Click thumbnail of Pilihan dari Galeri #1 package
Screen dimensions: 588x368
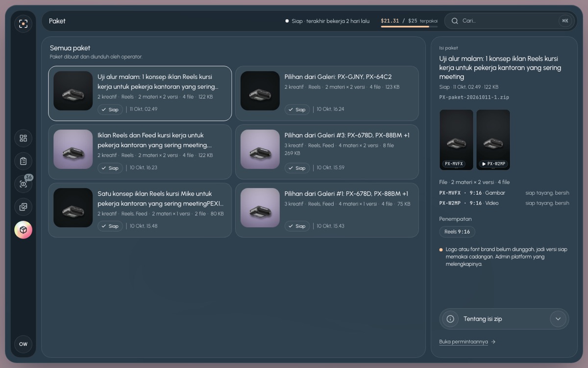[260, 208]
